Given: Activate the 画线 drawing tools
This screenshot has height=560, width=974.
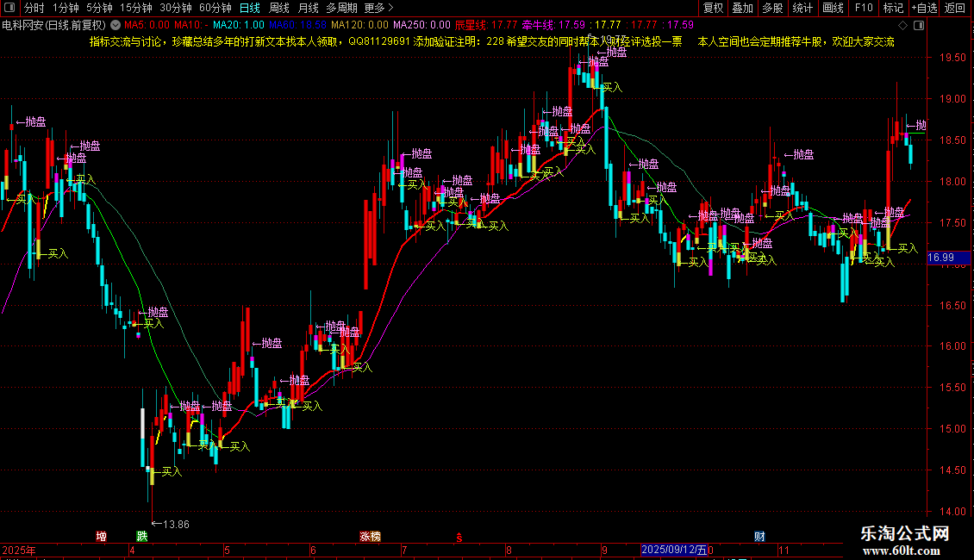Looking at the screenshot, I should tap(833, 8).
